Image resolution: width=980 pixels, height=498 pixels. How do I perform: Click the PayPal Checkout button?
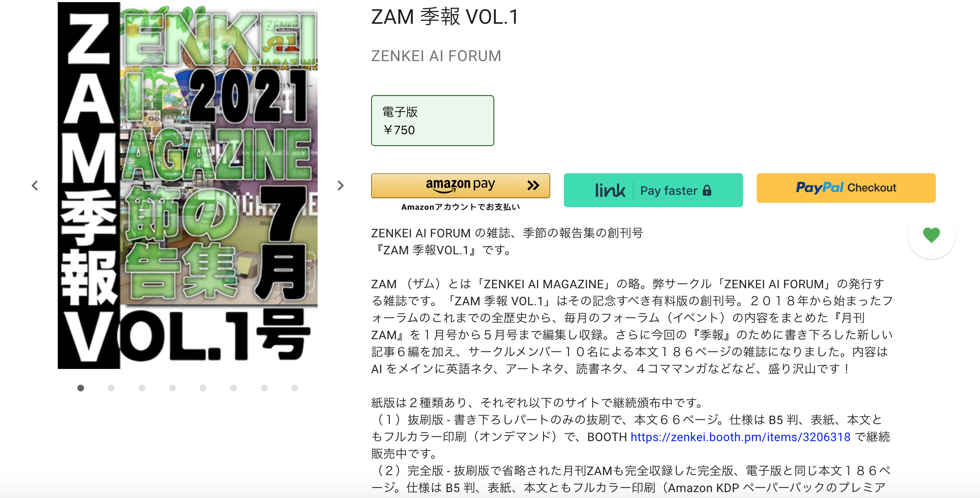click(x=846, y=188)
